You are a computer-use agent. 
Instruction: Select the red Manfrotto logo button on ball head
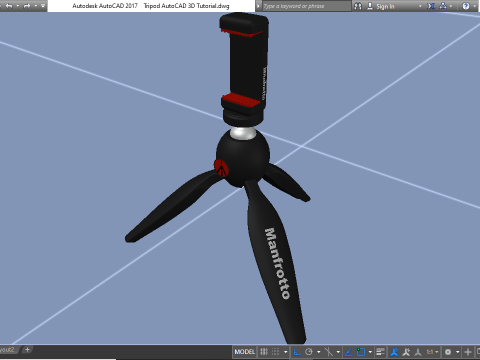(221, 168)
